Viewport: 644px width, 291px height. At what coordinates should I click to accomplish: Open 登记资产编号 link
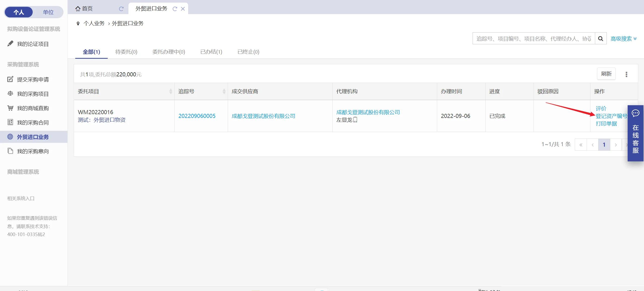(611, 116)
